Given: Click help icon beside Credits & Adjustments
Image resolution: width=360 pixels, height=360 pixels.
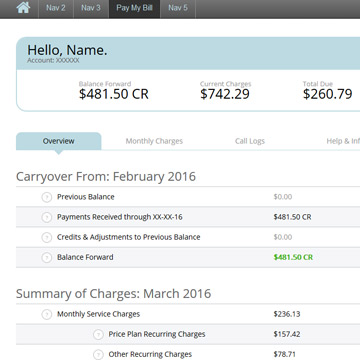Looking at the screenshot, I should 47,238.
